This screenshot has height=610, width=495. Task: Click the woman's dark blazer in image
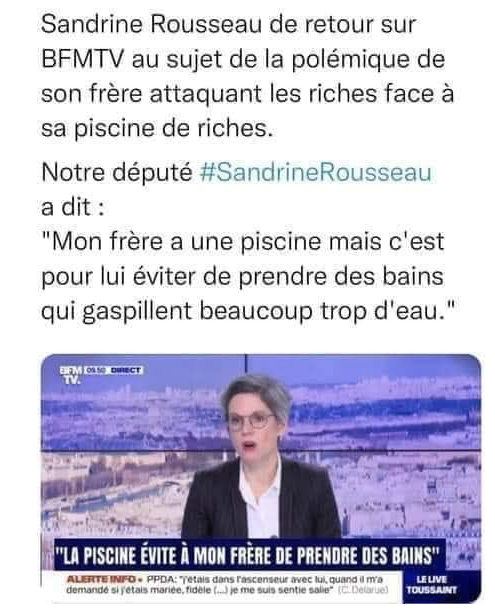(x=261, y=500)
